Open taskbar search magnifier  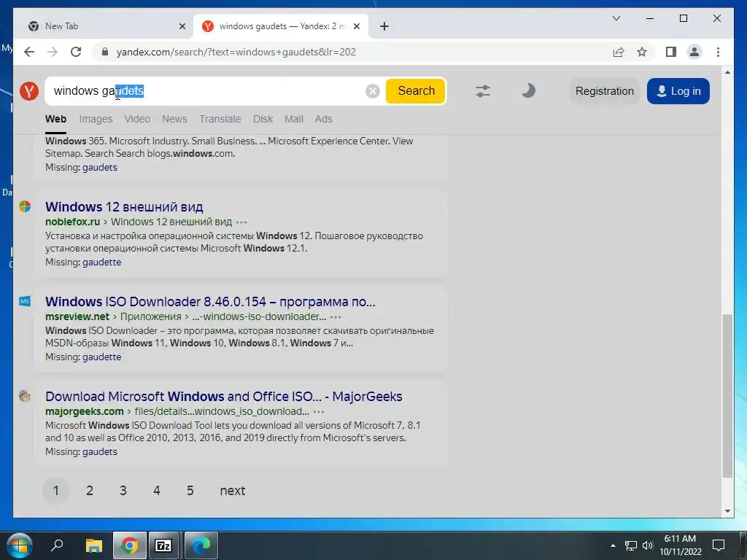click(57, 545)
